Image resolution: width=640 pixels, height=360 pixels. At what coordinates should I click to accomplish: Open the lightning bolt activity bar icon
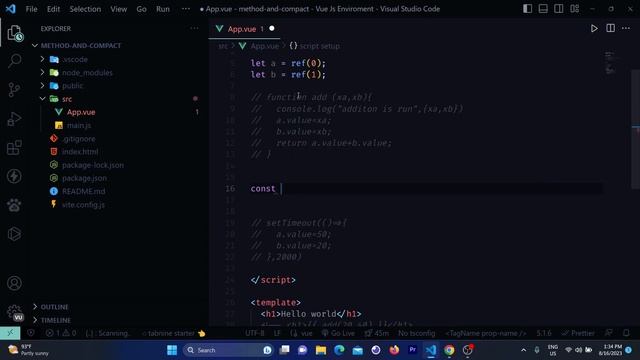pos(15,176)
